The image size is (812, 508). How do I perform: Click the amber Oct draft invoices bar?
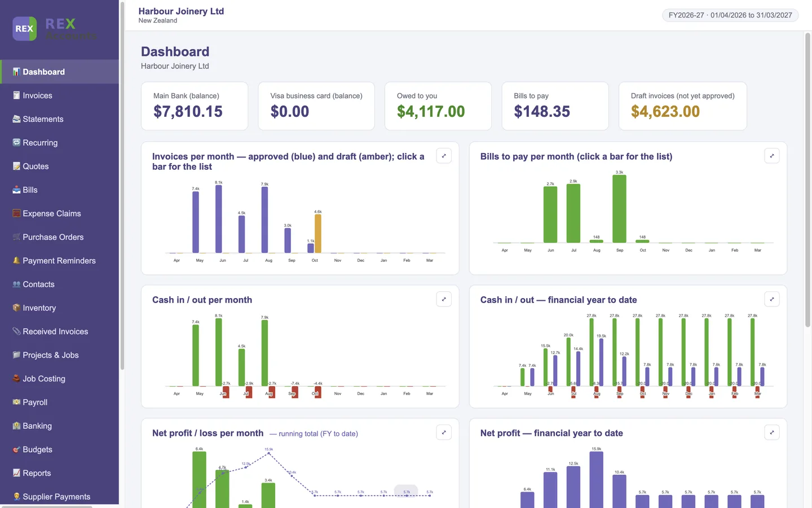coord(318,234)
